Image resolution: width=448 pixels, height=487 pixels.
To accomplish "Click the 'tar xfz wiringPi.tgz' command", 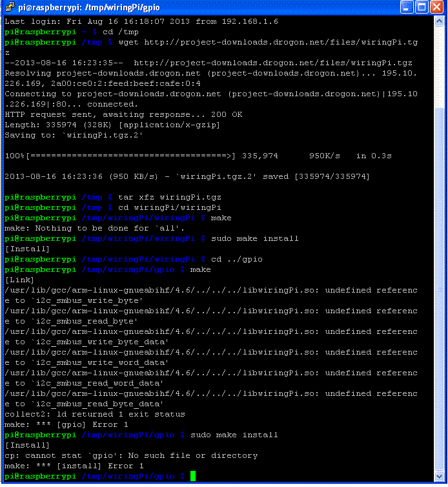I will 170,197.
